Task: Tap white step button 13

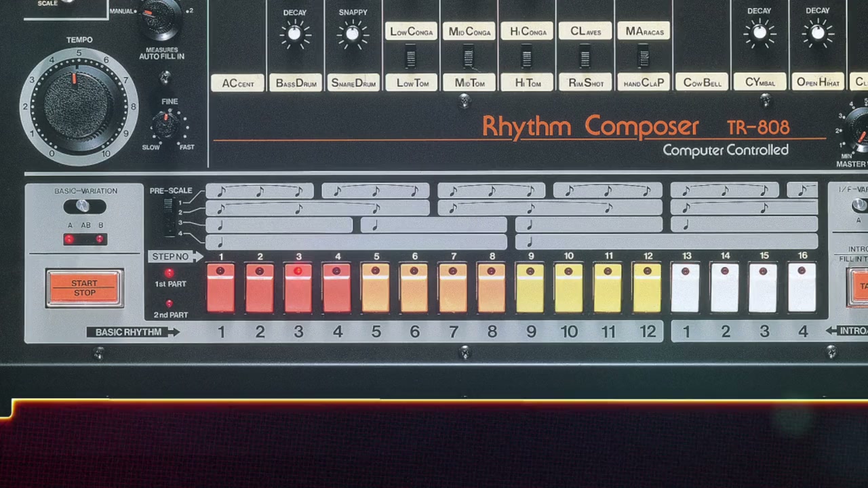Action: pos(686,288)
